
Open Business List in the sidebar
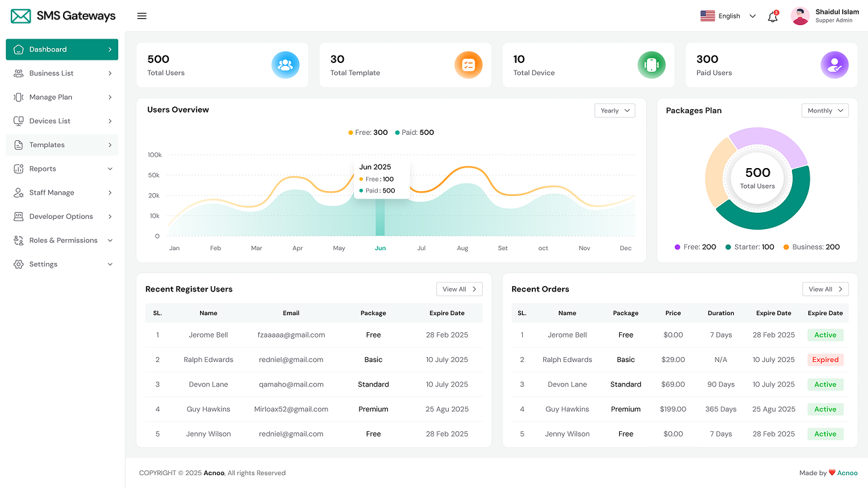[x=62, y=73]
